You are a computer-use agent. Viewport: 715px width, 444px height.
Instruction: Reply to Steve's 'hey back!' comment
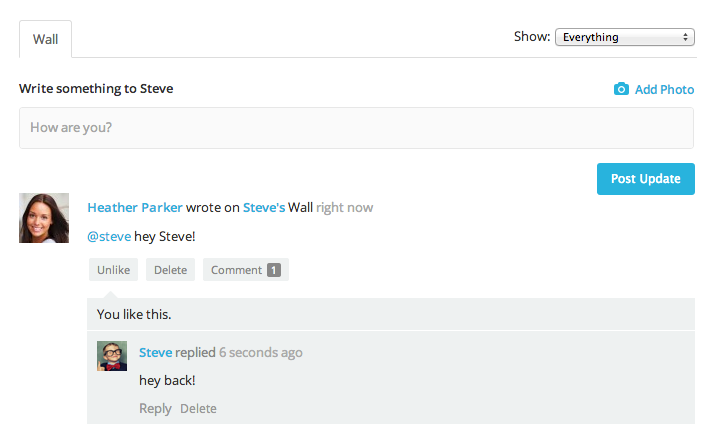(155, 408)
